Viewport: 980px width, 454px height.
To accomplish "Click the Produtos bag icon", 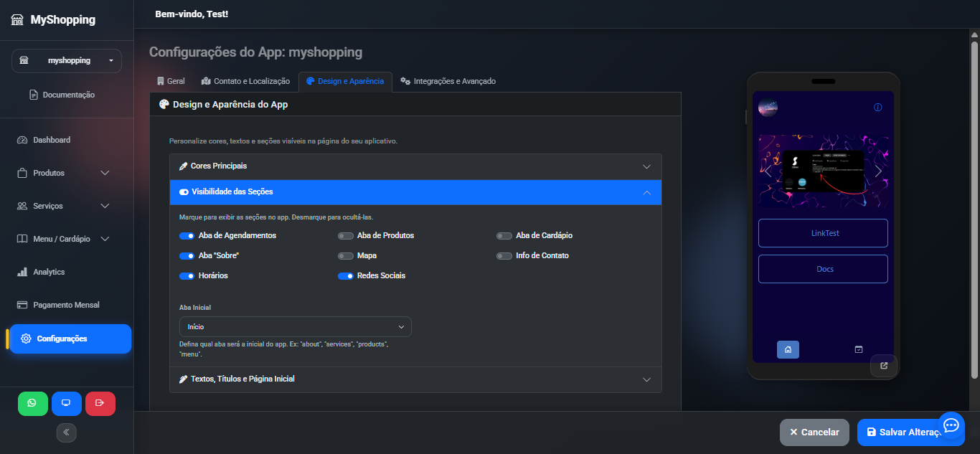I will coord(22,173).
